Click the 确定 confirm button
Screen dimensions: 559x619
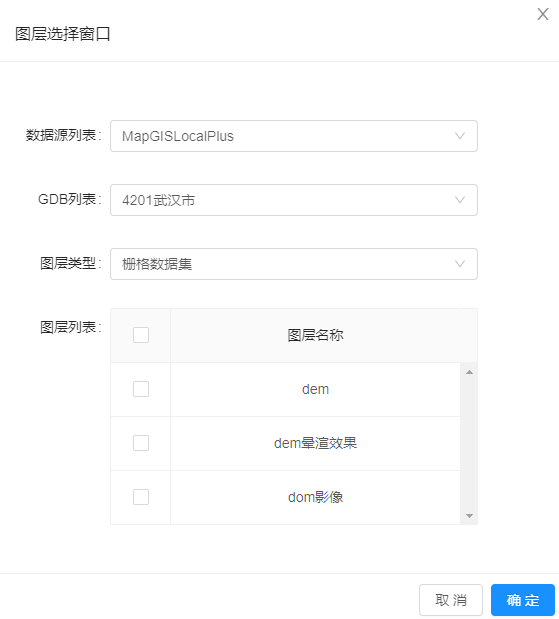pos(523,600)
